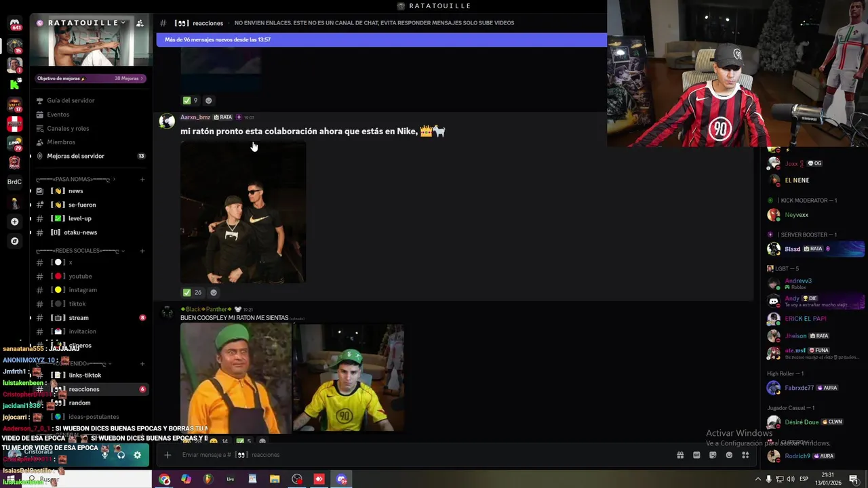Toggle the emoji reaction with 14 votes

click(219, 441)
